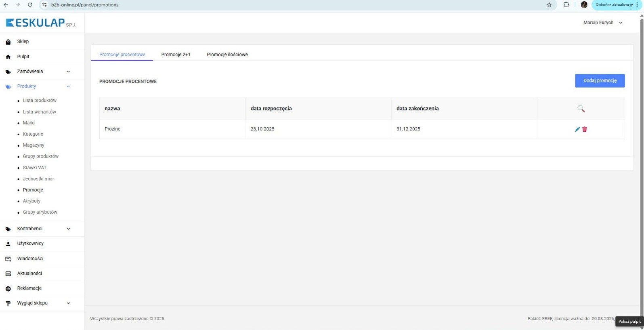
Task: Click the Eskulap logo
Action: click(x=41, y=23)
